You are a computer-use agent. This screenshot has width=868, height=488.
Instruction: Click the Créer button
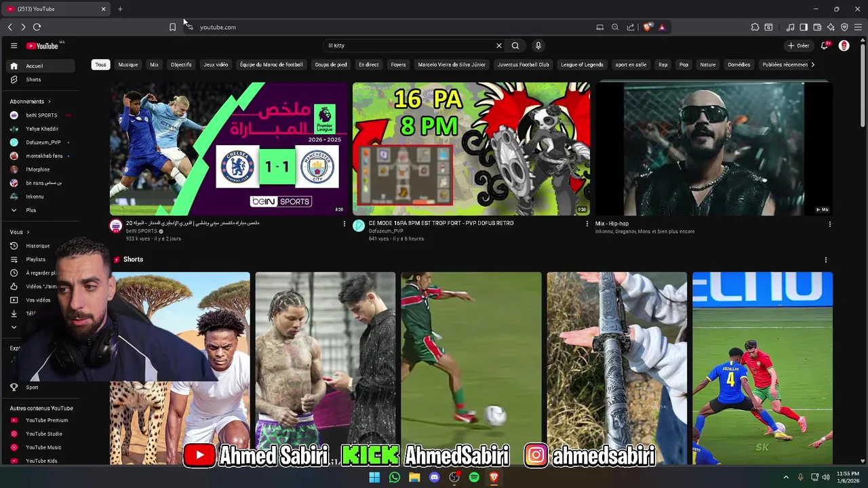[x=798, y=45]
